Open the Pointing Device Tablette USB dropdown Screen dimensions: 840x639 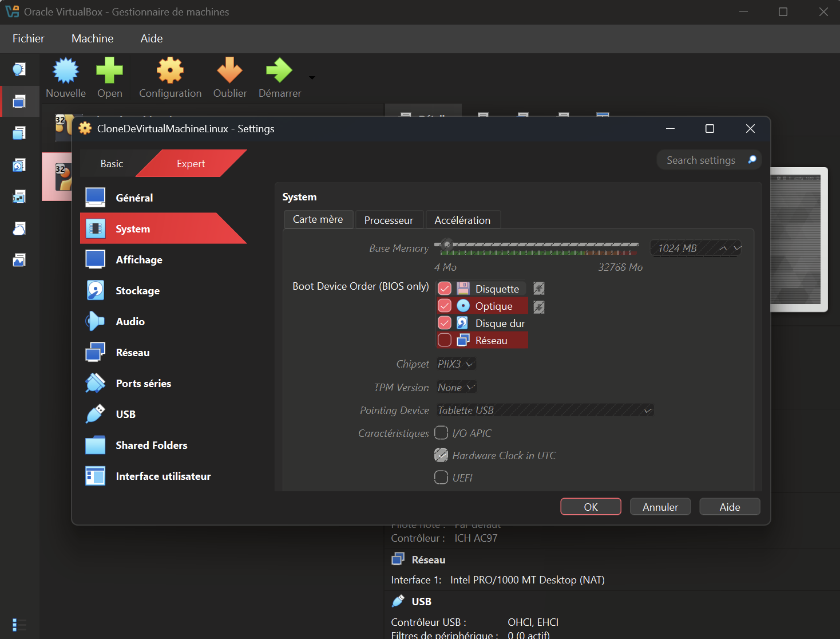pos(545,410)
